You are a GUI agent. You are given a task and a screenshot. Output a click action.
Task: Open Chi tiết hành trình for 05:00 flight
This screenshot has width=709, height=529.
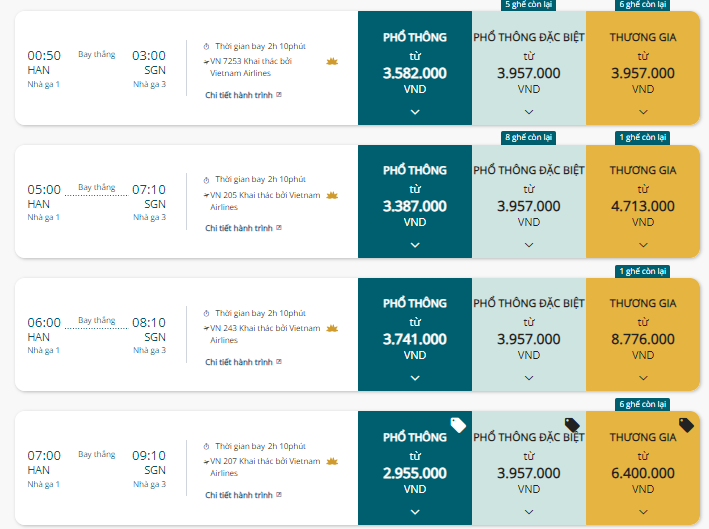pos(243,228)
